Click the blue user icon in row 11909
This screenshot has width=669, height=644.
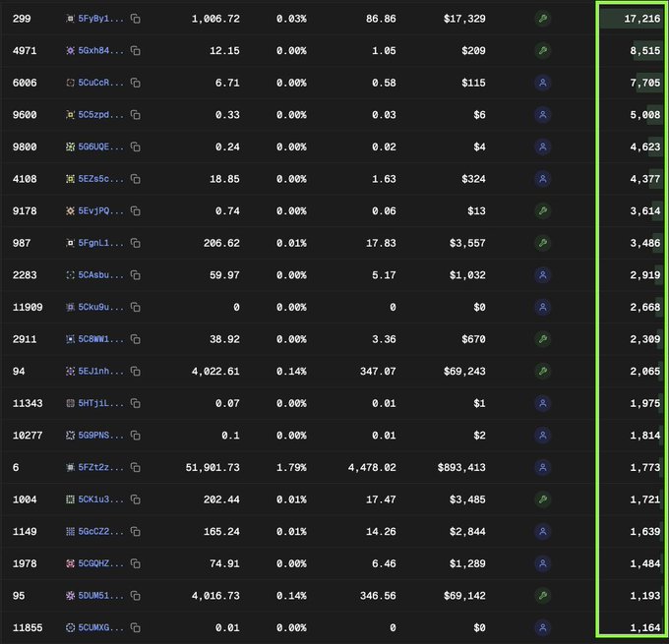543,307
